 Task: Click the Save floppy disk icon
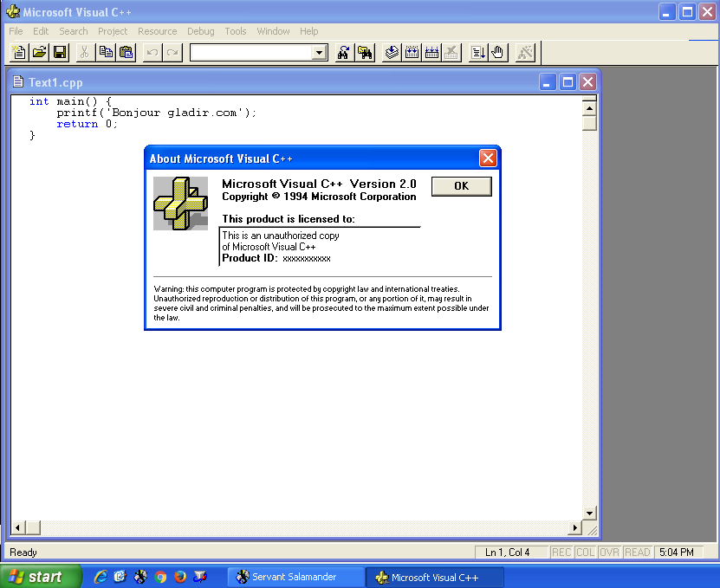(60, 52)
